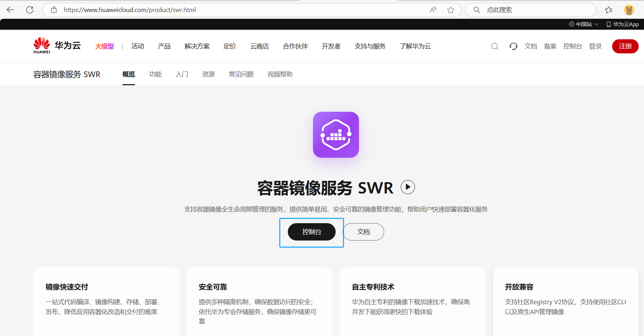The height and width of the screenshot is (336, 644).
Task: Open the 解决方案 menu
Action: tap(197, 46)
